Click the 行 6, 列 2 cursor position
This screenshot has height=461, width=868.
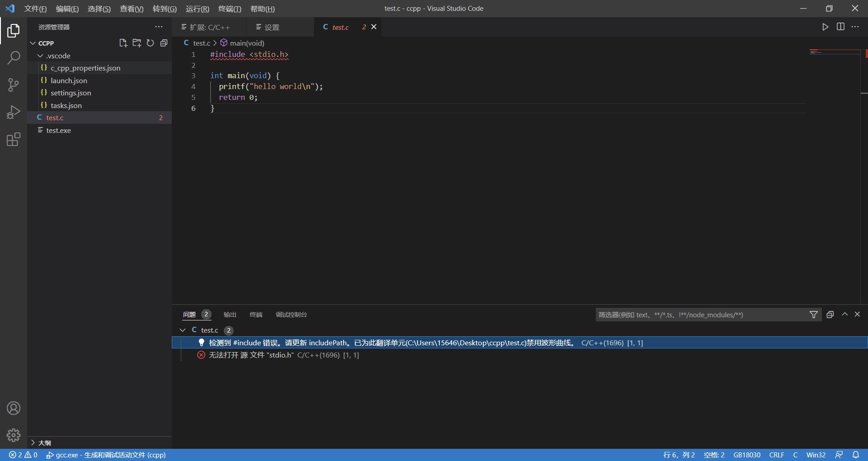click(679, 455)
